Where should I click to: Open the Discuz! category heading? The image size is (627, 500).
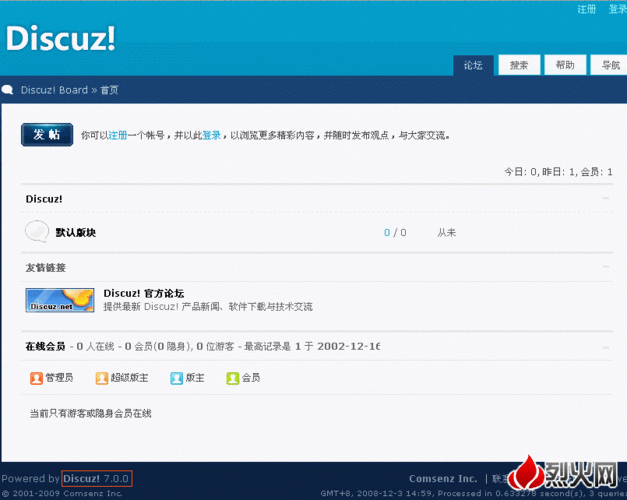tap(44, 199)
